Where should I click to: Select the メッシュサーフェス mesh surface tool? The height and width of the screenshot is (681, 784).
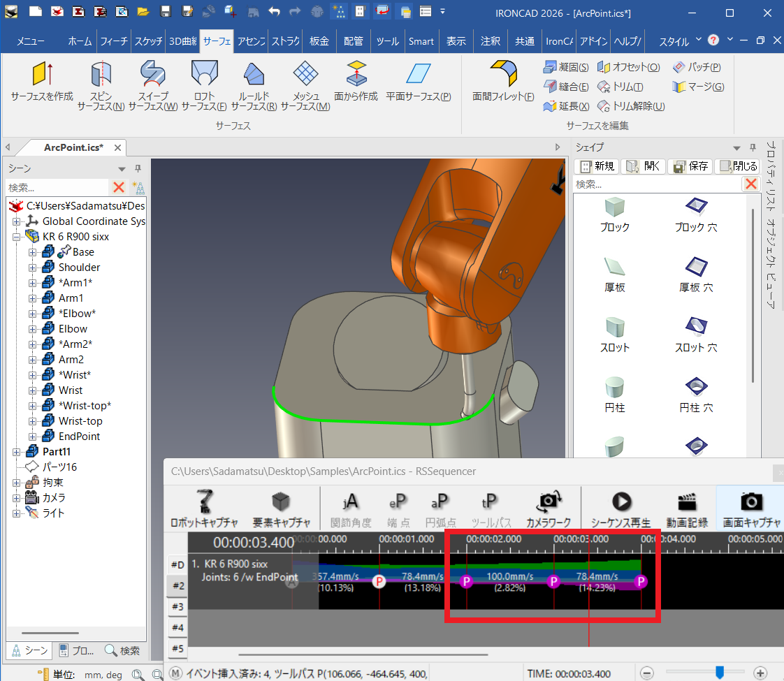[x=305, y=85]
